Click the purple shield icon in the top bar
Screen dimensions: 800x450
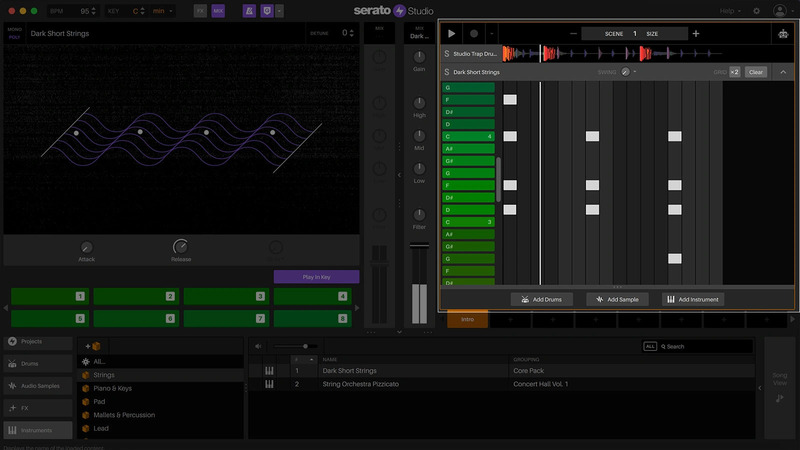pos(265,10)
